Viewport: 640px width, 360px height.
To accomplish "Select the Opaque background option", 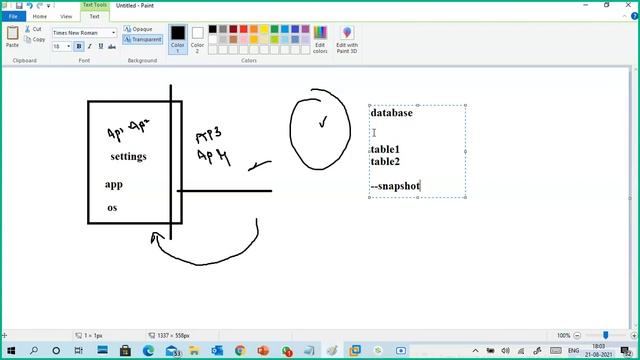I will 138,29.
